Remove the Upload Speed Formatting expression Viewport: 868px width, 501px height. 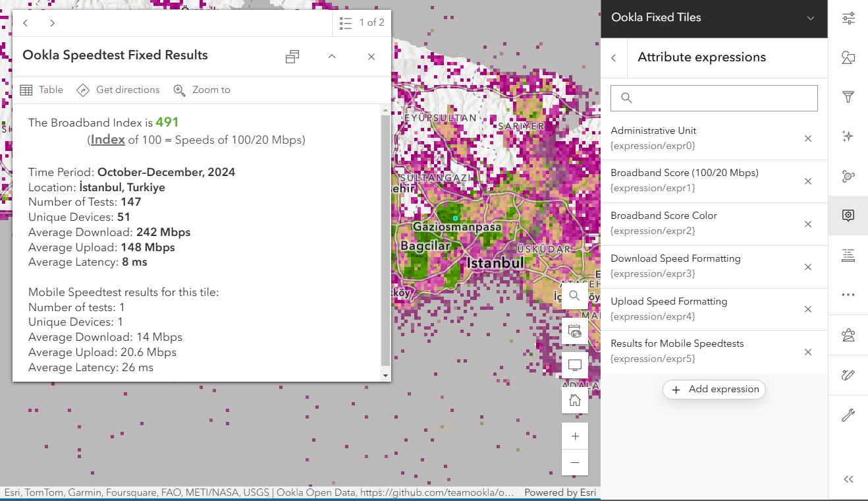click(808, 309)
